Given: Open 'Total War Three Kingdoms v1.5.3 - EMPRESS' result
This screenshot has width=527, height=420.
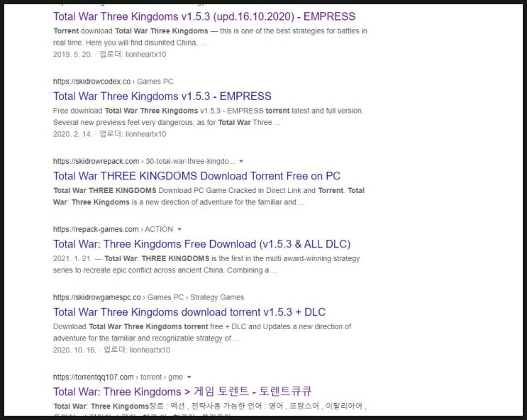Looking at the screenshot, I should 162,96.
